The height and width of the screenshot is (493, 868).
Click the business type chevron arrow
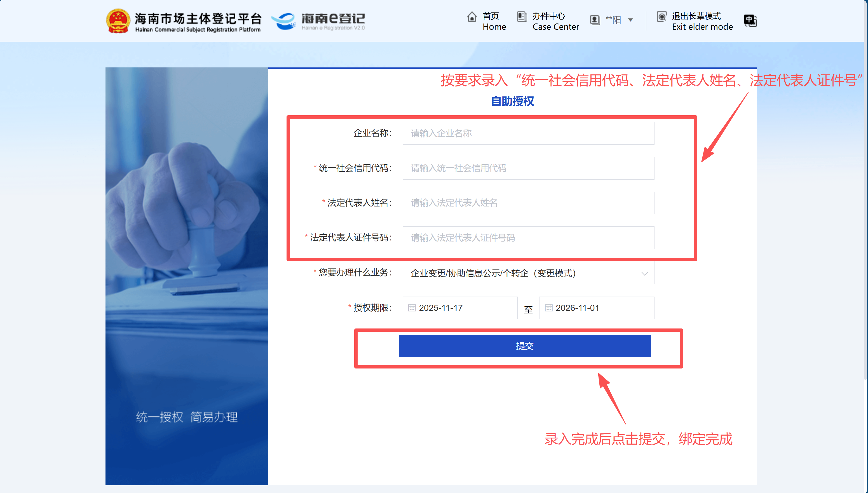click(644, 274)
